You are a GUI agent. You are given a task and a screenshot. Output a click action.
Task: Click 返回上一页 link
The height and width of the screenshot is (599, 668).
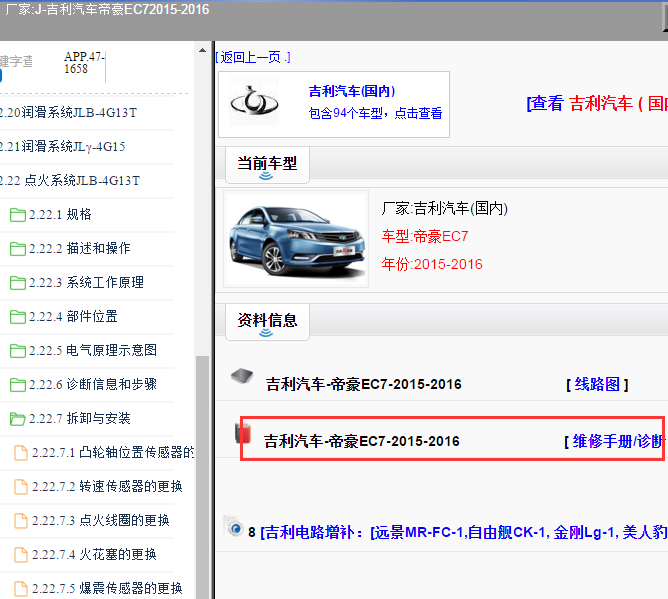pos(253,58)
